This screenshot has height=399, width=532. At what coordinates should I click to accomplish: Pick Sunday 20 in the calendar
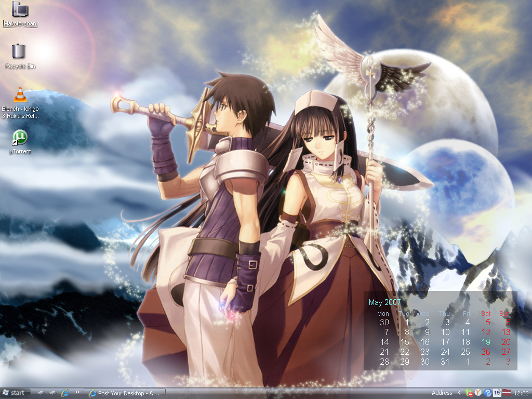(506, 342)
